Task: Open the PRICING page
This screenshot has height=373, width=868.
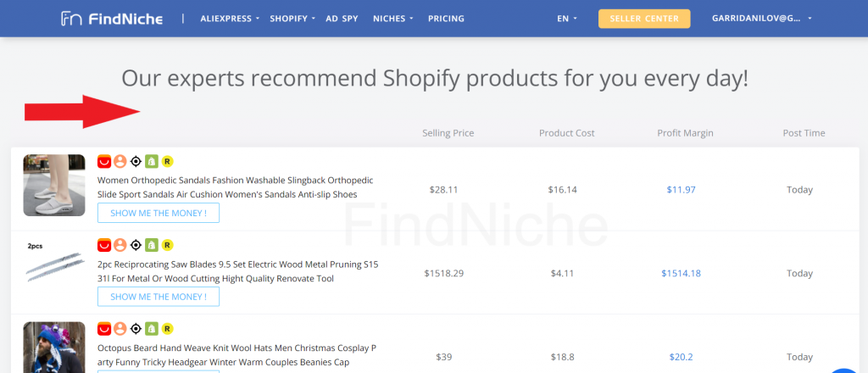Action: (x=446, y=19)
